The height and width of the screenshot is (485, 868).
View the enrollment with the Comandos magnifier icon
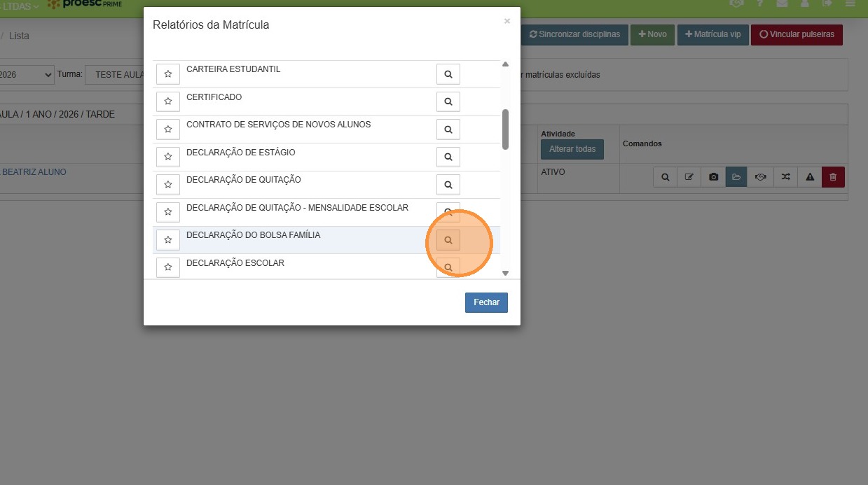click(665, 177)
